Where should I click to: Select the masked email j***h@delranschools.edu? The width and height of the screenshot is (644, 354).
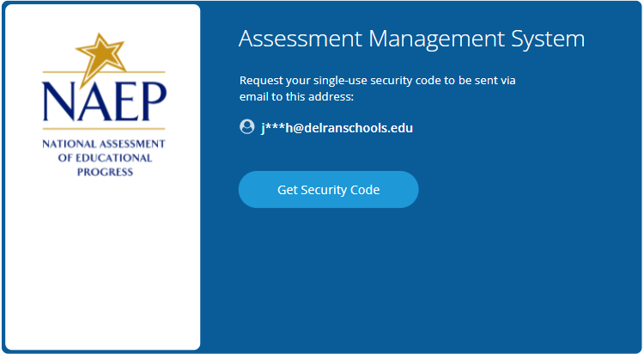337,128
